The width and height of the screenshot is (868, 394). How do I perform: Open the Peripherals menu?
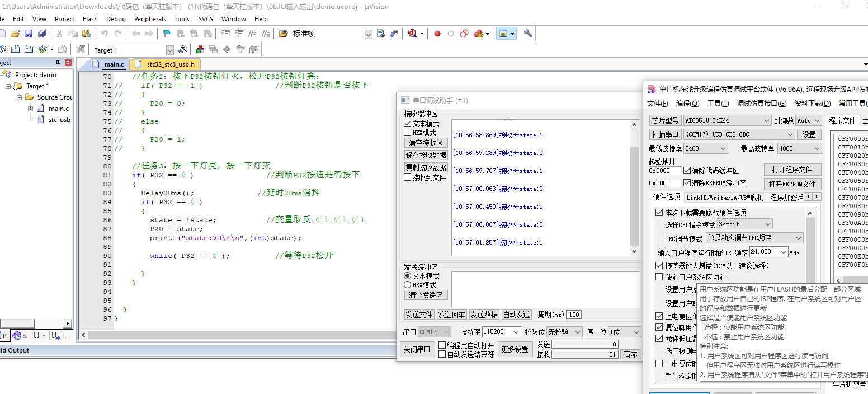pos(150,18)
